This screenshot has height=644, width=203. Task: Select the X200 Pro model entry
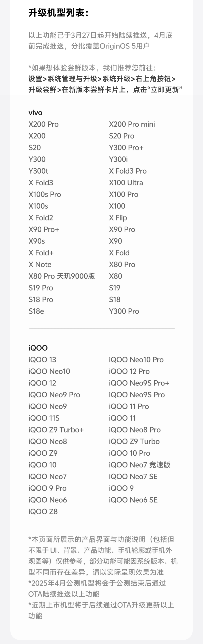43,124
